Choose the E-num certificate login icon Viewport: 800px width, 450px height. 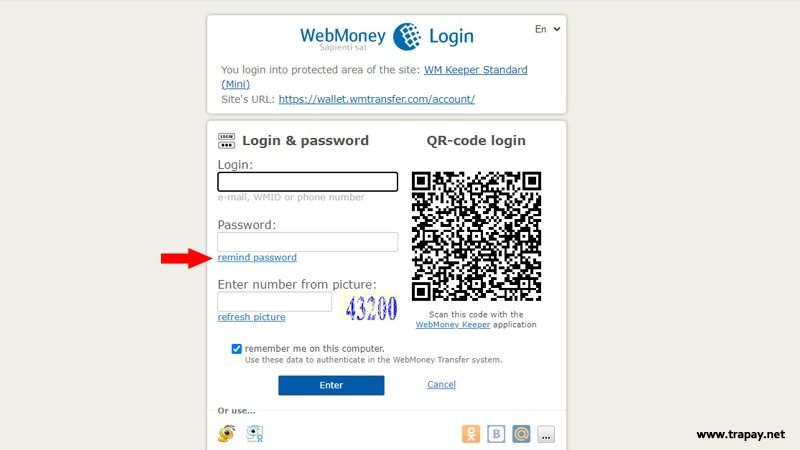pyautogui.click(x=255, y=434)
